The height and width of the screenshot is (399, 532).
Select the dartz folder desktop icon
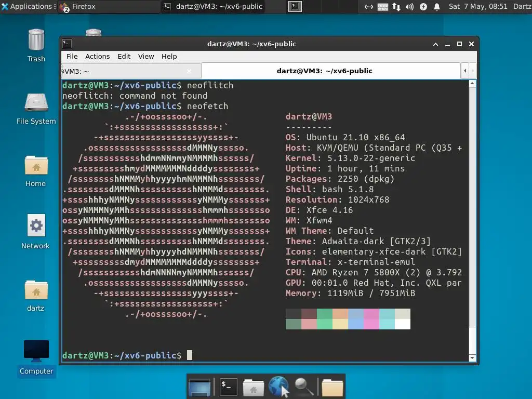[x=36, y=296]
